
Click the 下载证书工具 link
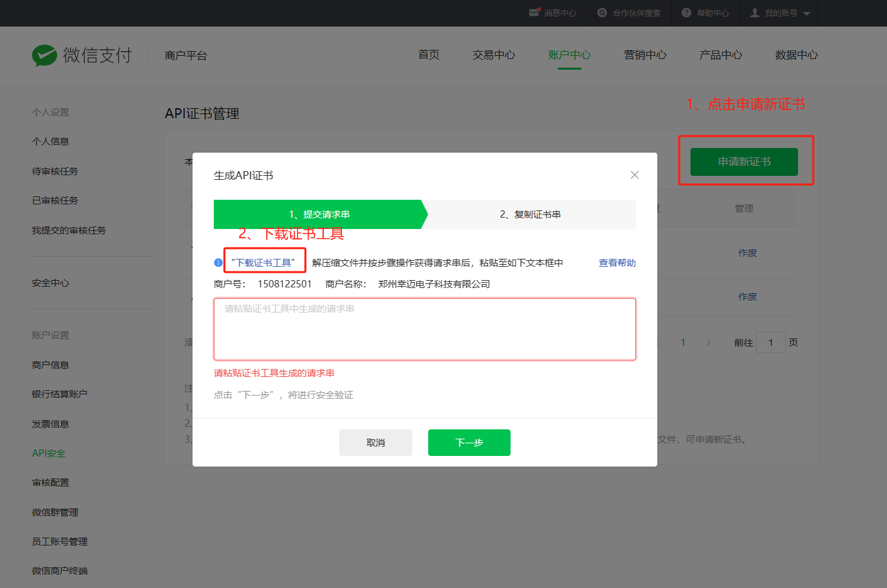[263, 263]
